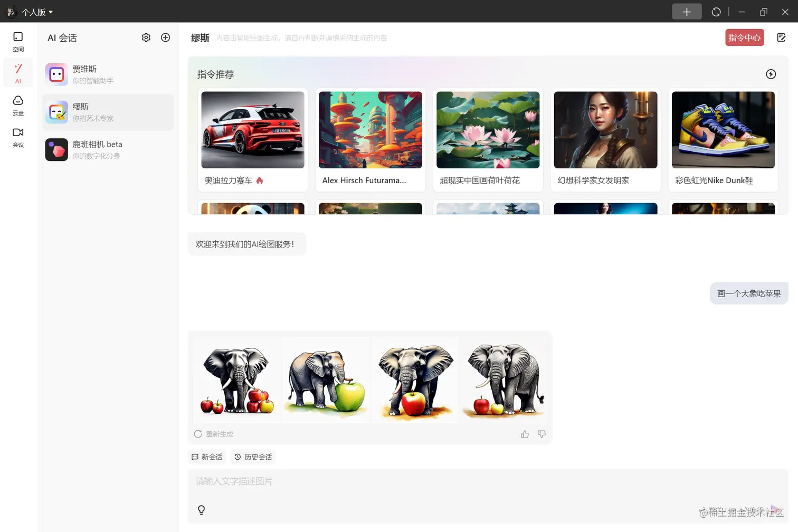Open AI 会话 settings gear
Screen dimensions: 798x532
coord(146,37)
